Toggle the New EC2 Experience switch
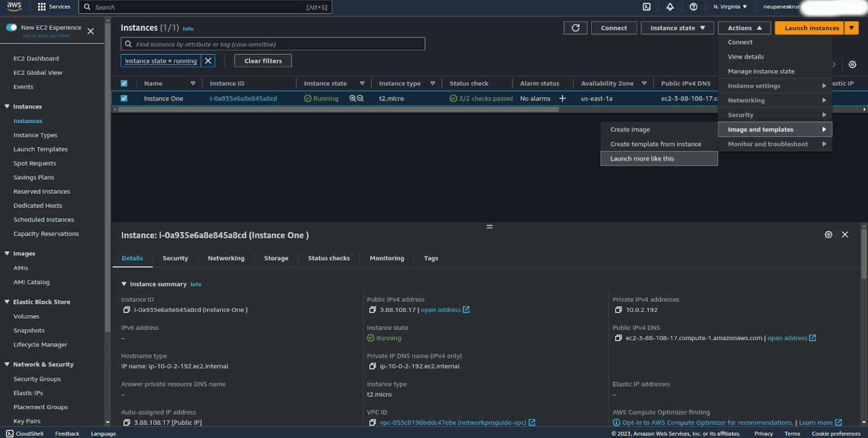 point(12,28)
